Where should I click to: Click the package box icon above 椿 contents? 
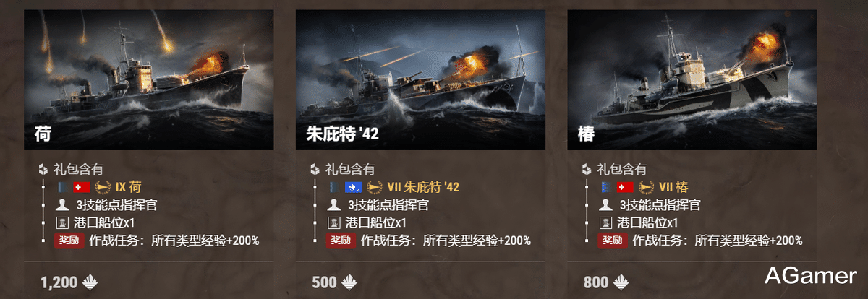(587, 170)
